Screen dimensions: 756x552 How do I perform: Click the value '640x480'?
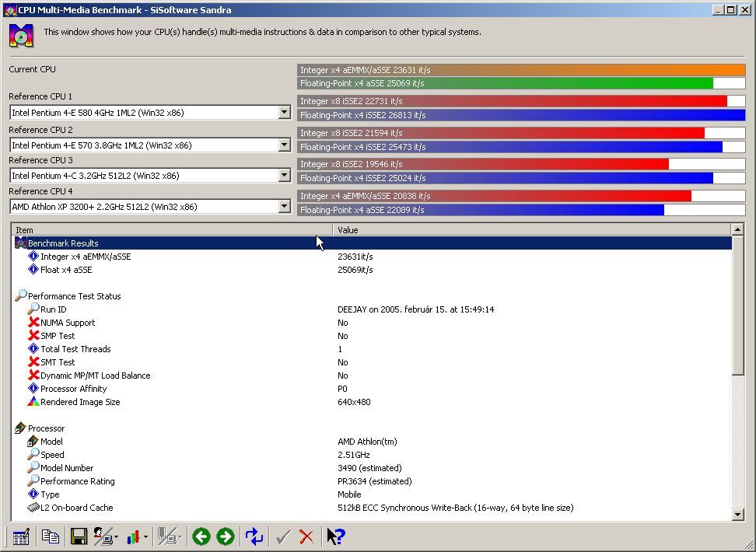click(x=354, y=402)
